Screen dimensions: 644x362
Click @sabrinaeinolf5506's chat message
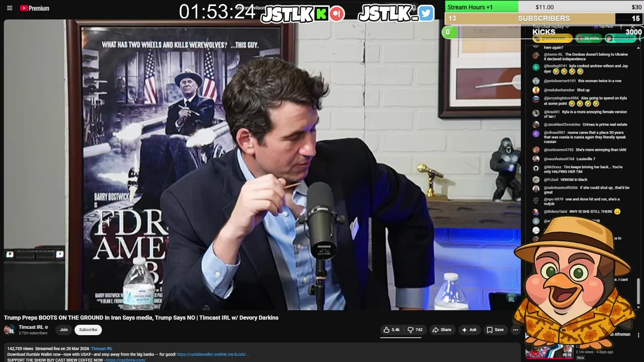pyautogui.click(x=587, y=190)
